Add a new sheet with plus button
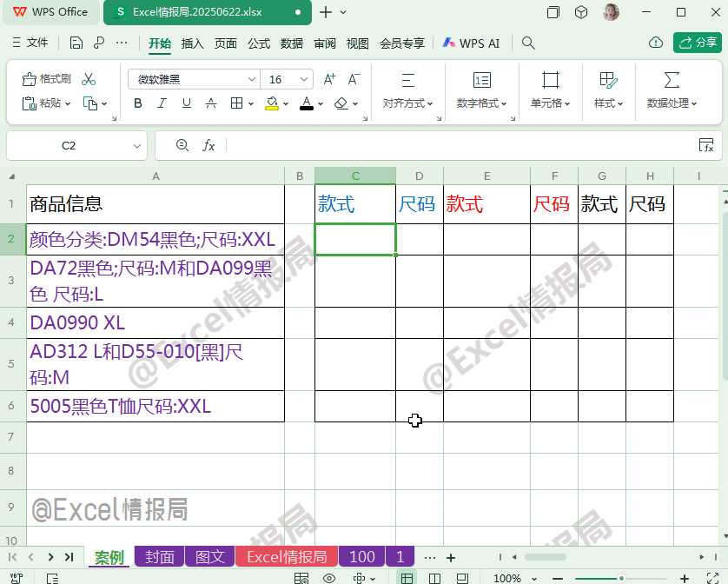 (450, 558)
